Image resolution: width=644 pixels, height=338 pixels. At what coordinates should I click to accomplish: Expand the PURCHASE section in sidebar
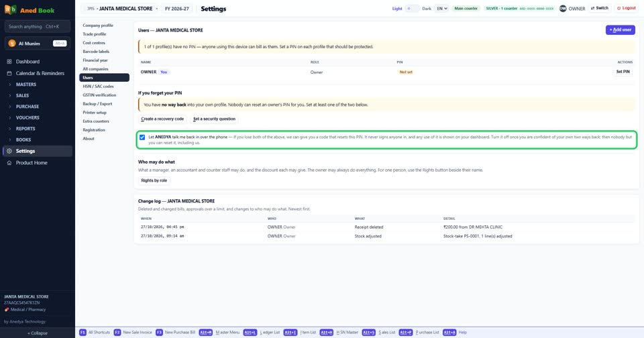tap(27, 107)
